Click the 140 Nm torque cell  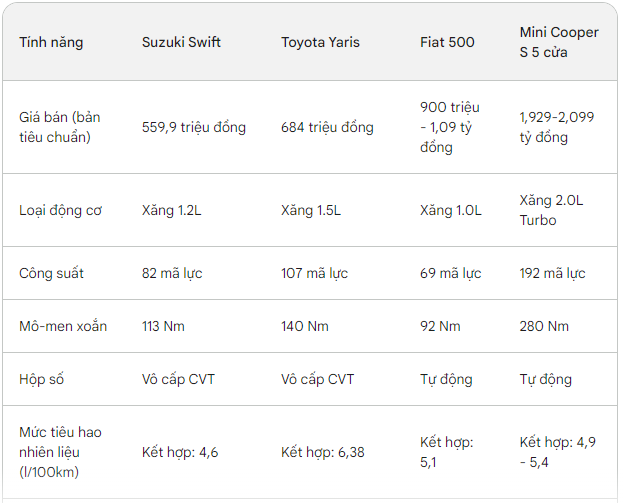pyautogui.click(x=305, y=326)
